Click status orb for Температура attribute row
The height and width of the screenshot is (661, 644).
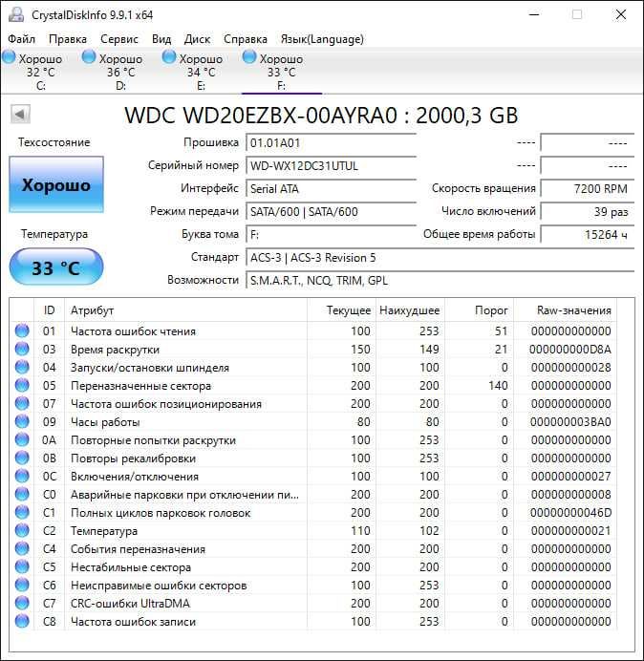coord(22,530)
